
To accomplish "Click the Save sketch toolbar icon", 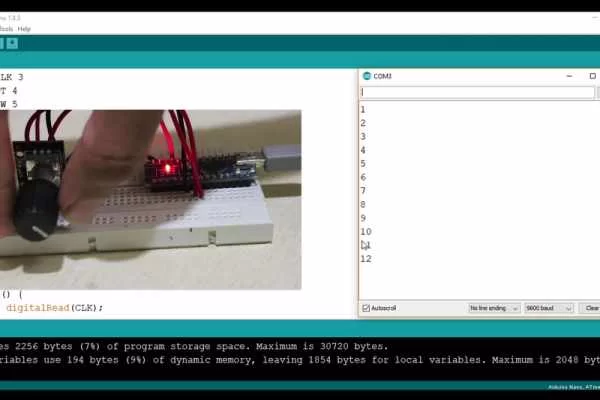I will tap(12, 43).
